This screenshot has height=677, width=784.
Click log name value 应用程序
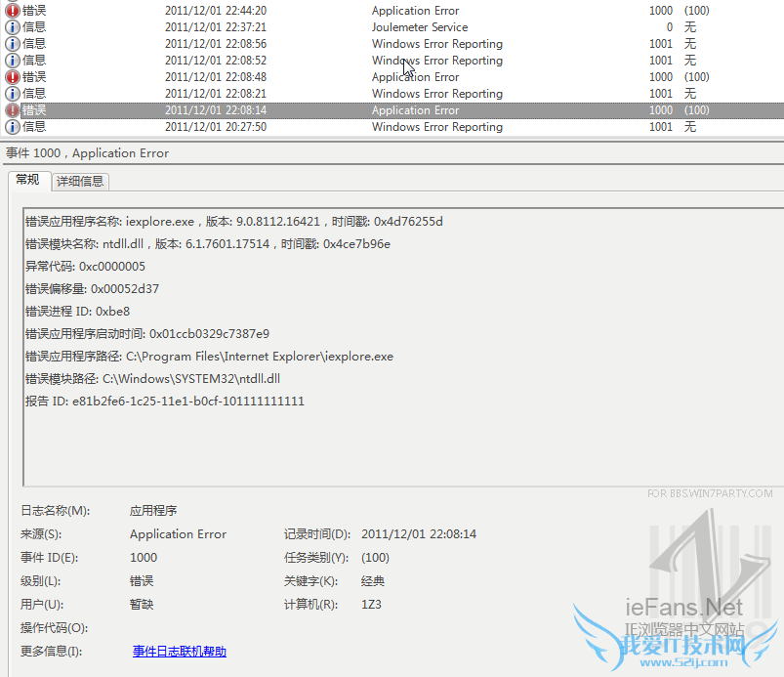(153, 510)
